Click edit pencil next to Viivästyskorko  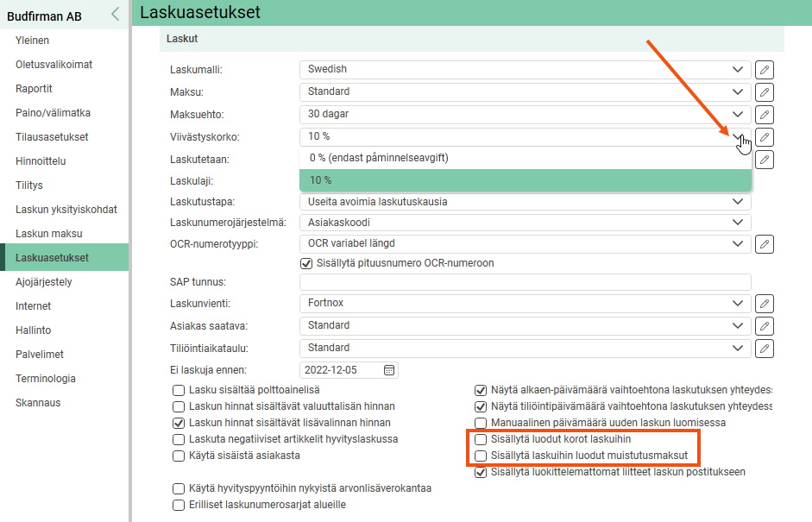click(764, 136)
